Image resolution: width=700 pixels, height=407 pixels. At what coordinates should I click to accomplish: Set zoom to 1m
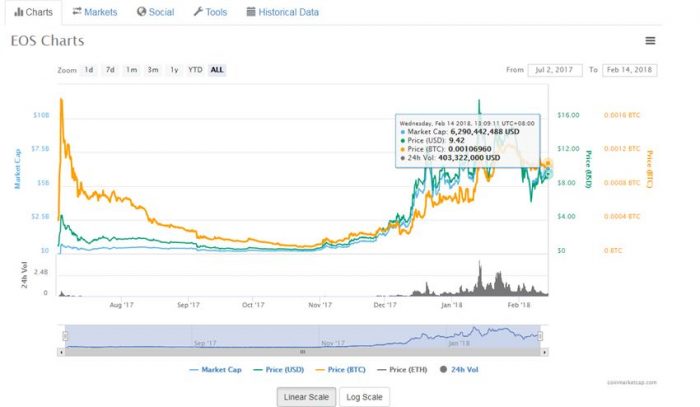tap(131, 70)
